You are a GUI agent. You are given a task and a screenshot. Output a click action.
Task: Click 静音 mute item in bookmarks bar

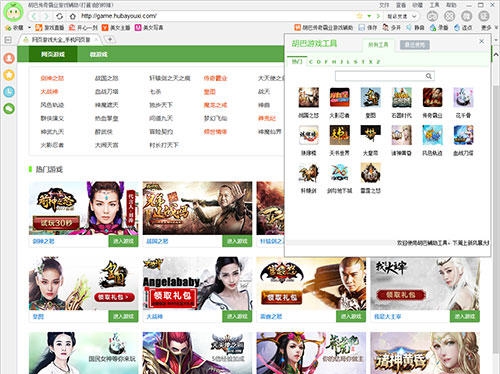coord(415,28)
